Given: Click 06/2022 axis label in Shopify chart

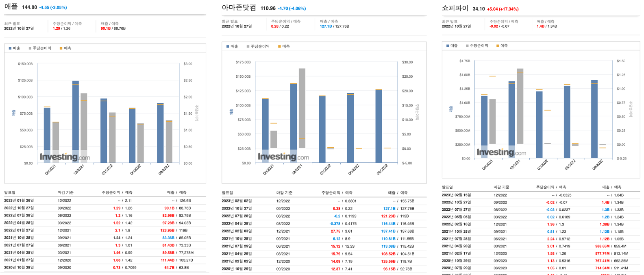Looking at the screenshot, I should [570, 164].
